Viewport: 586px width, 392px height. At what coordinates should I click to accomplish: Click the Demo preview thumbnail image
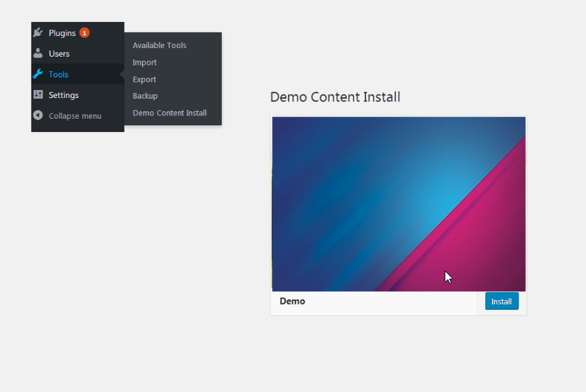coord(399,204)
